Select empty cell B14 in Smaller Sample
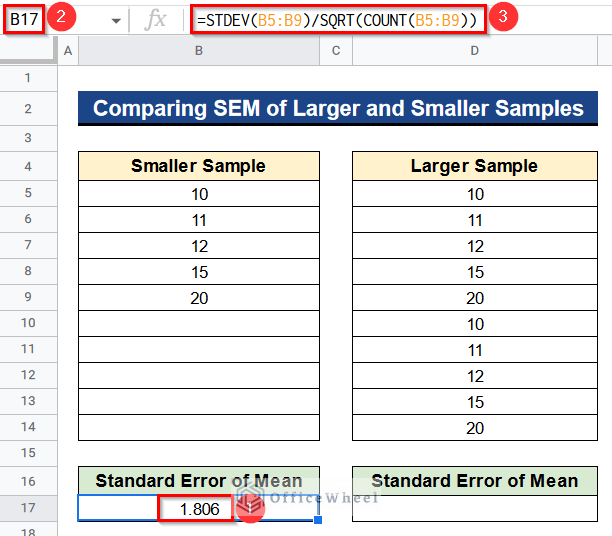 tap(199, 427)
